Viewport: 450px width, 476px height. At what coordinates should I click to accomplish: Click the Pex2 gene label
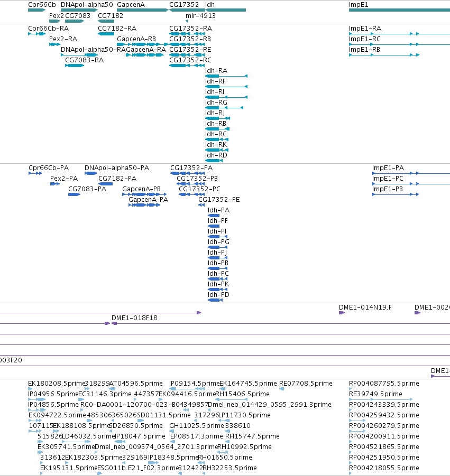click(57, 16)
